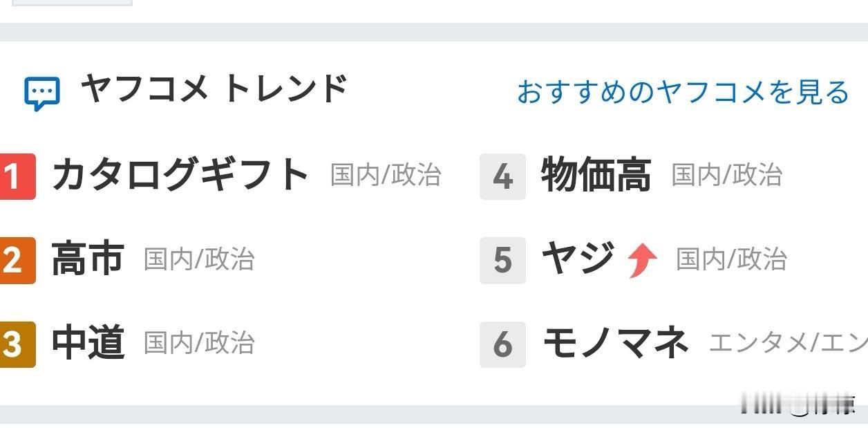
Task: Click the gray number 4 rank badge
Action: pyautogui.click(x=503, y=176)
